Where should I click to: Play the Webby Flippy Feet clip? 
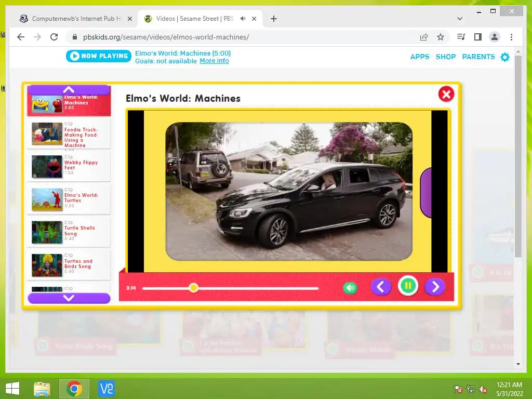click(69, 166)
